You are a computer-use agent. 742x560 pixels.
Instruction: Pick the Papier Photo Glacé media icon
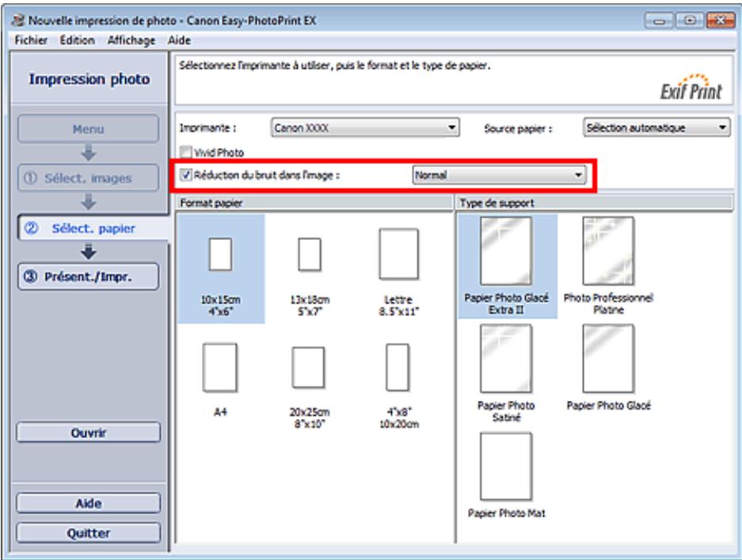[x=608, y=359]
